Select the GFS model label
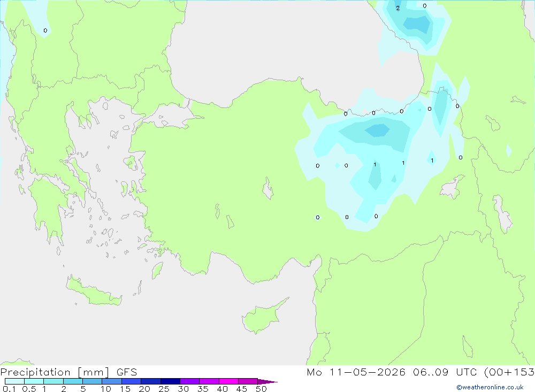The height and width of the screenshot is (392, 535). (127, 372)
